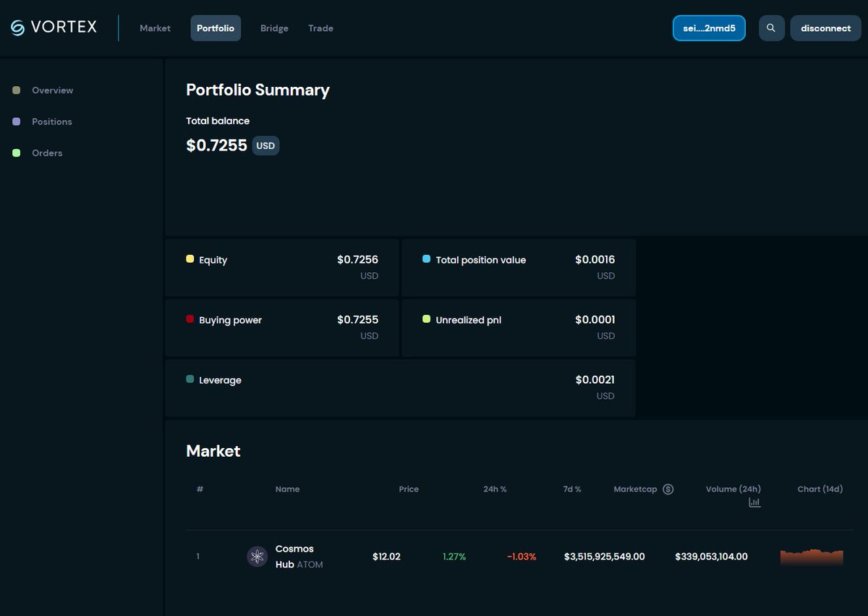This screenshot has height=616, width=868.
Task: Open the Market tab
Action: click(x=156, y=28)
